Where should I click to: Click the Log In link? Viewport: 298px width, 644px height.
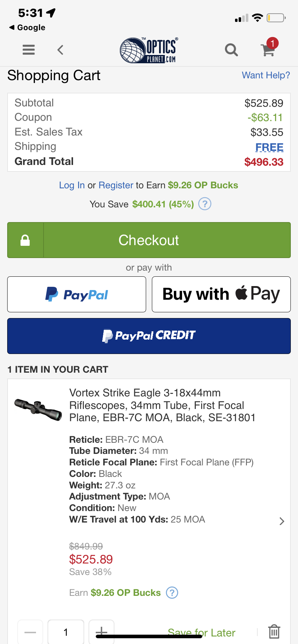coord(72,185)
